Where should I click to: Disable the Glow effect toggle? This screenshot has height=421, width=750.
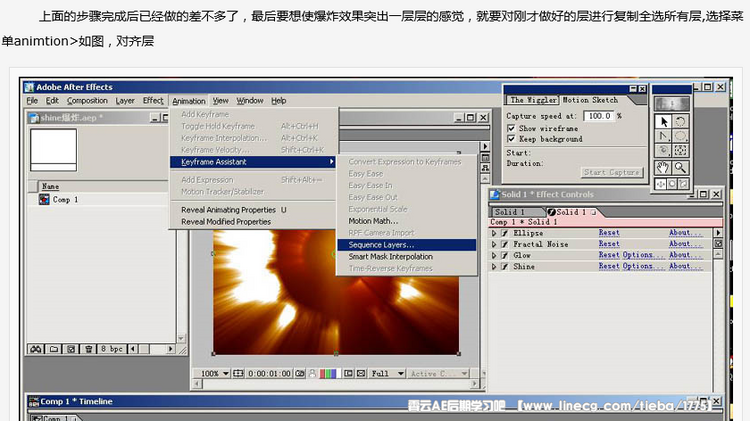click(504, 255)
